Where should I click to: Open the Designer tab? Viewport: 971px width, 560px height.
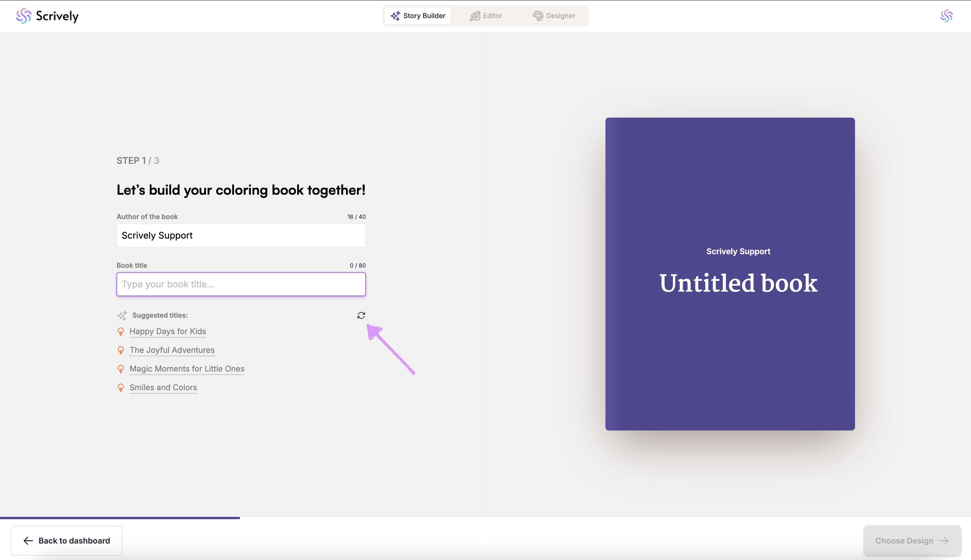554,16
